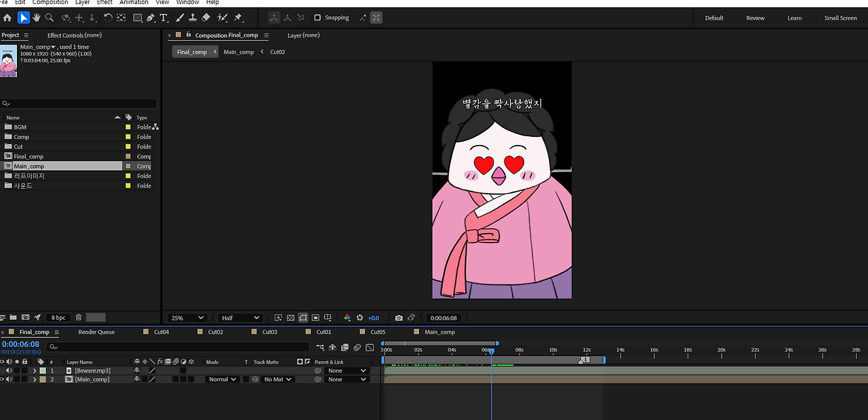Open the 25% magnification dropdown
The width and height of the screenshot is (868, 420).
click(187, 318)
